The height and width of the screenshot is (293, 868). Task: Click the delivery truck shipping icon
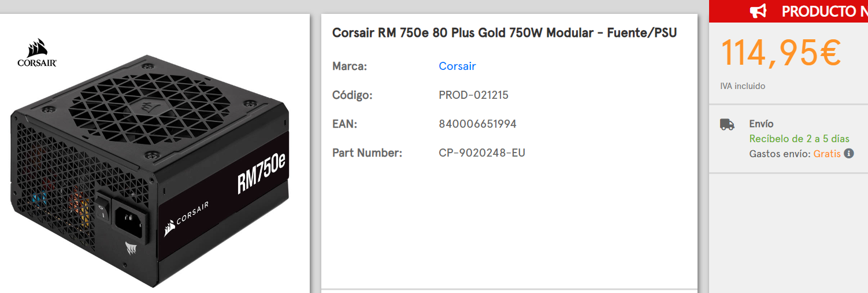[727, 124]
